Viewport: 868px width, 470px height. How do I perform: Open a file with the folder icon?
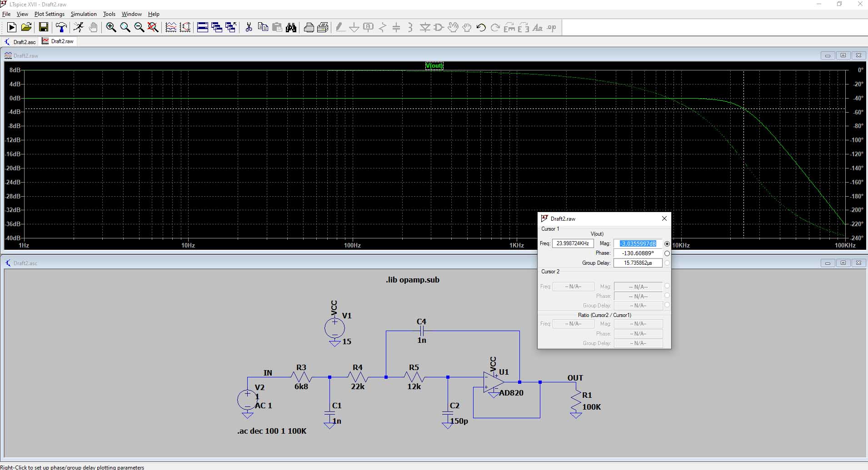point(26,28)
